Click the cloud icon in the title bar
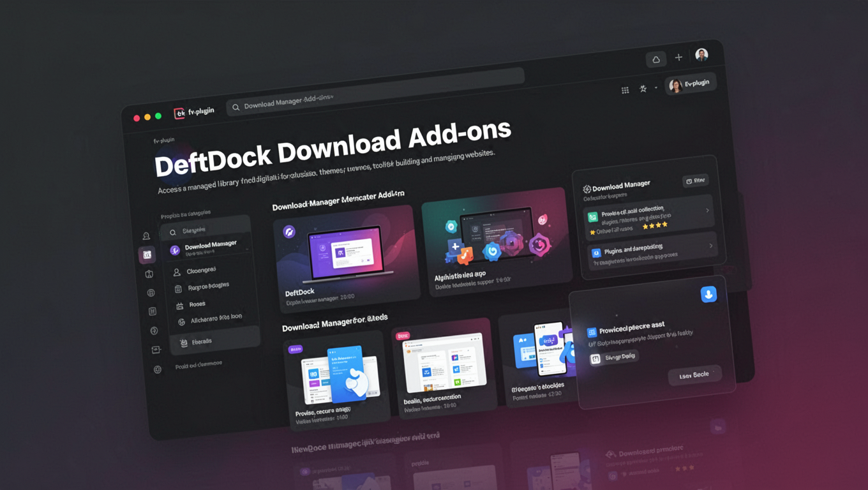This screenshot has width=868, height=490. click(x=656, y=59)
